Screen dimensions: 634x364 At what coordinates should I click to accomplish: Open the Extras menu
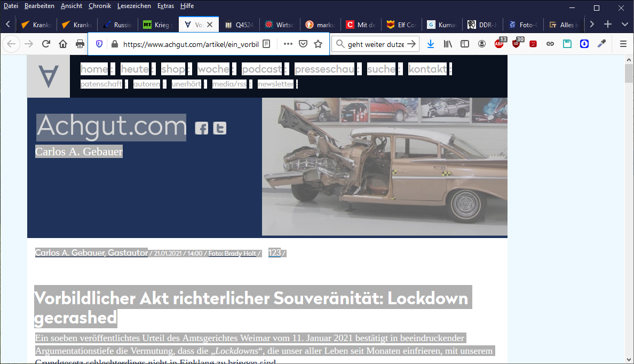coord(166,6)
